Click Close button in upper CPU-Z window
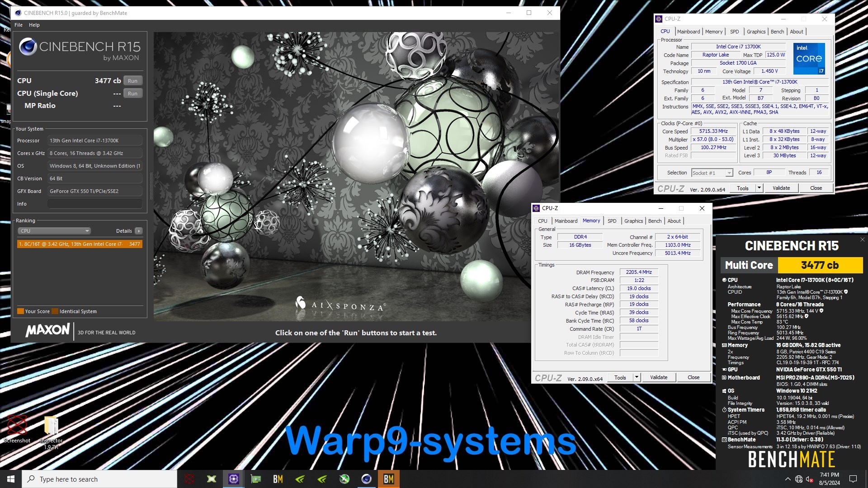 pyautogui.click(x=816, y=188)
